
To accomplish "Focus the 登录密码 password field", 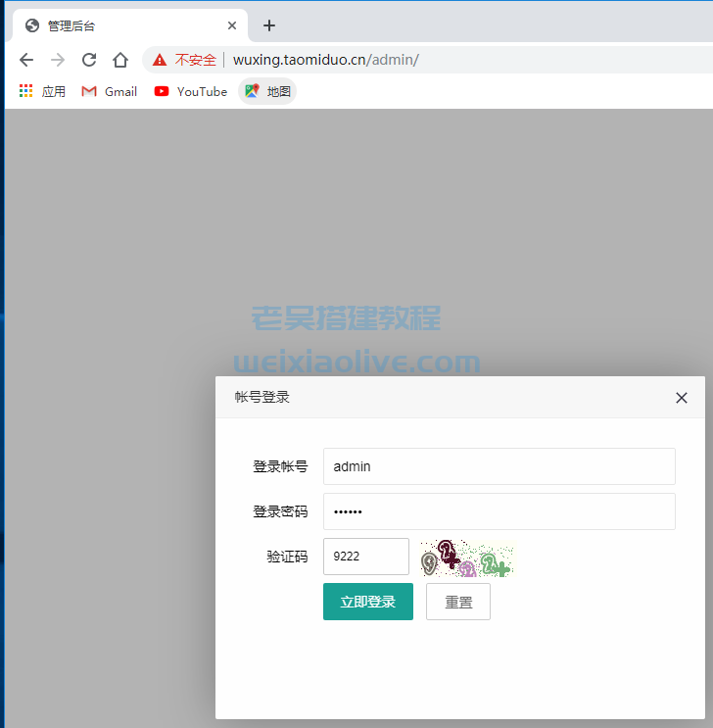I will 499,511.
